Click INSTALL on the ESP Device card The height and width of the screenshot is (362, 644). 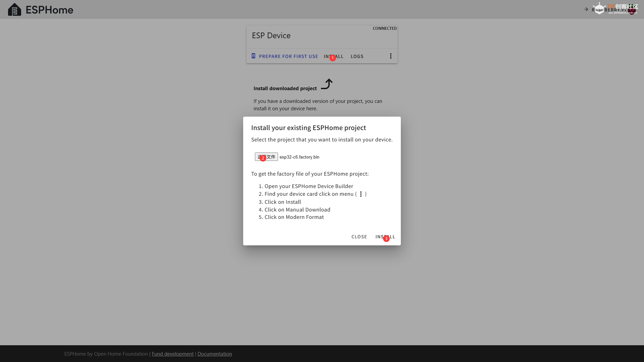coord(334,56)
